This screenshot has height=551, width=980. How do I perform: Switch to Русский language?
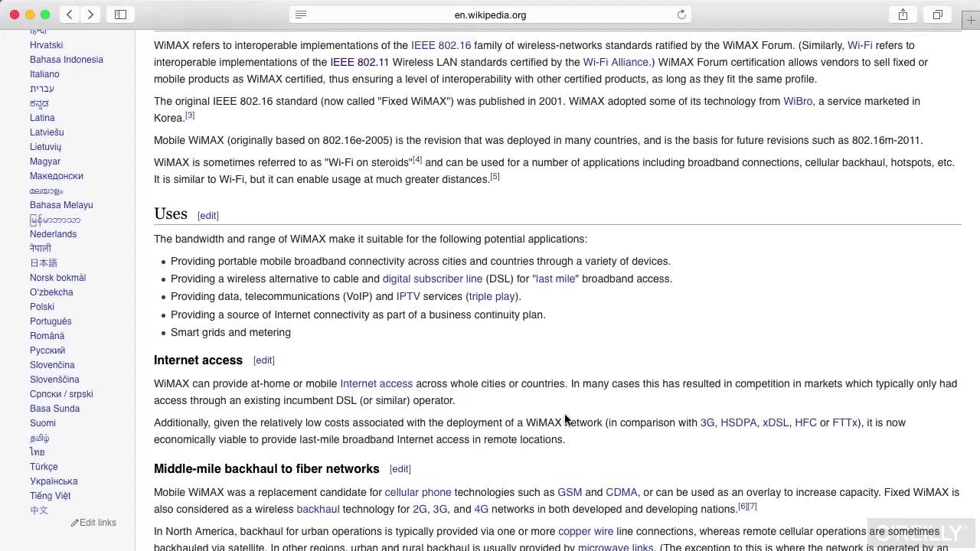[x=47, y=350]
